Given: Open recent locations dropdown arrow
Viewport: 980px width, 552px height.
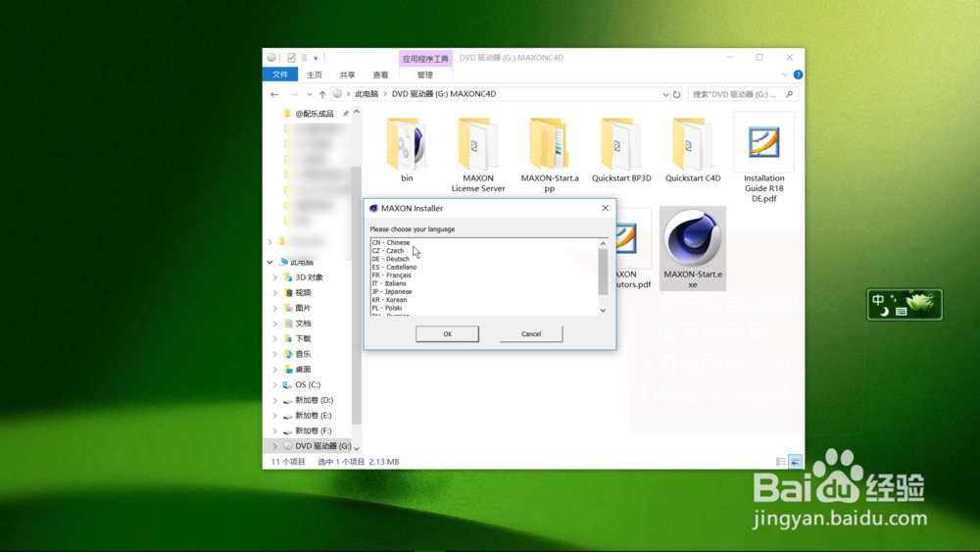Looking at the screenshot, I should [x=310, y=94].
